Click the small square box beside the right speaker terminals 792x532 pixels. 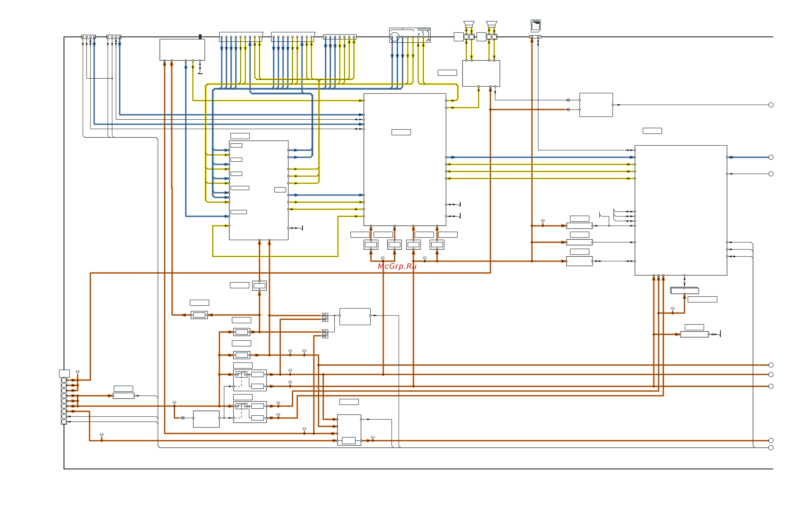tap(481, 37)
